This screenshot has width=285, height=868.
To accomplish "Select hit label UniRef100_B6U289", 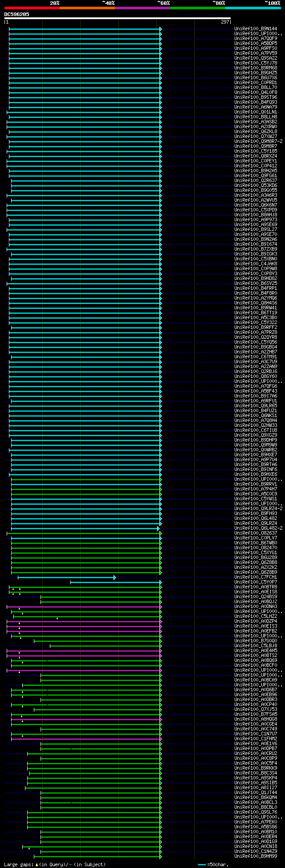I will (x=256, y=558).
